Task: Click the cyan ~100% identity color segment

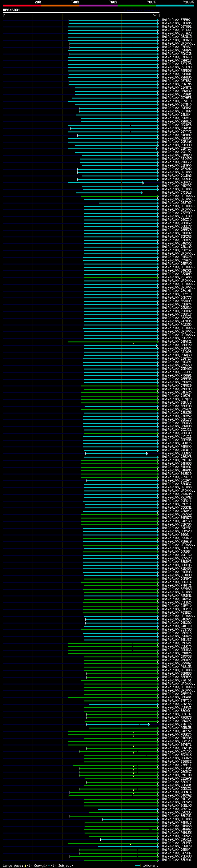Action: tap(175, 6)
